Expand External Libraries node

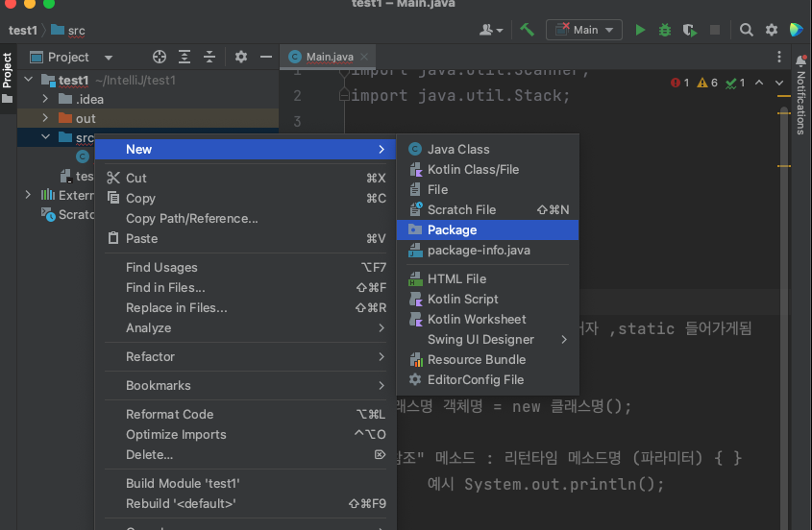pyautogui.click(x=28, y=195)
